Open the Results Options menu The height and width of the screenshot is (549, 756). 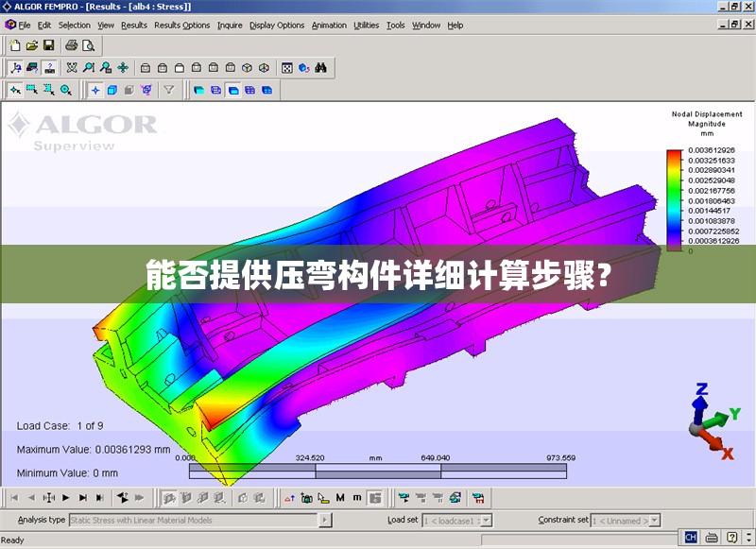click(x=181, y=26)
